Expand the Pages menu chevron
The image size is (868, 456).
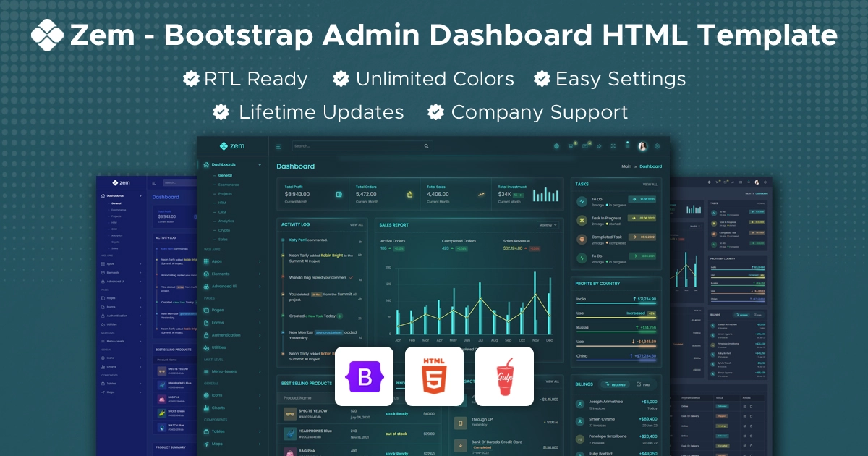coord(260,310)
